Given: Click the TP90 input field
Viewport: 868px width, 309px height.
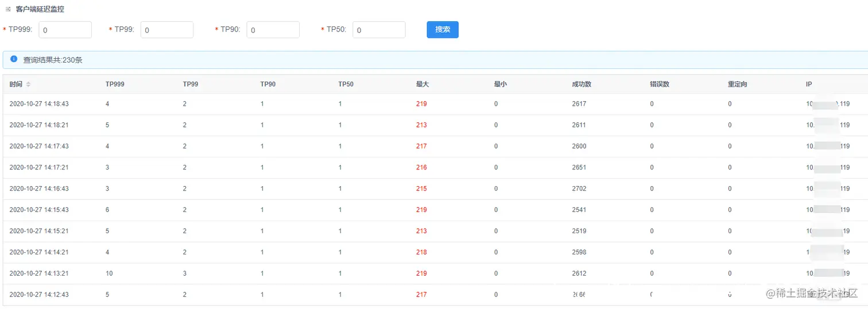Looking at the screenshot, I should click(x=273, y=30).
